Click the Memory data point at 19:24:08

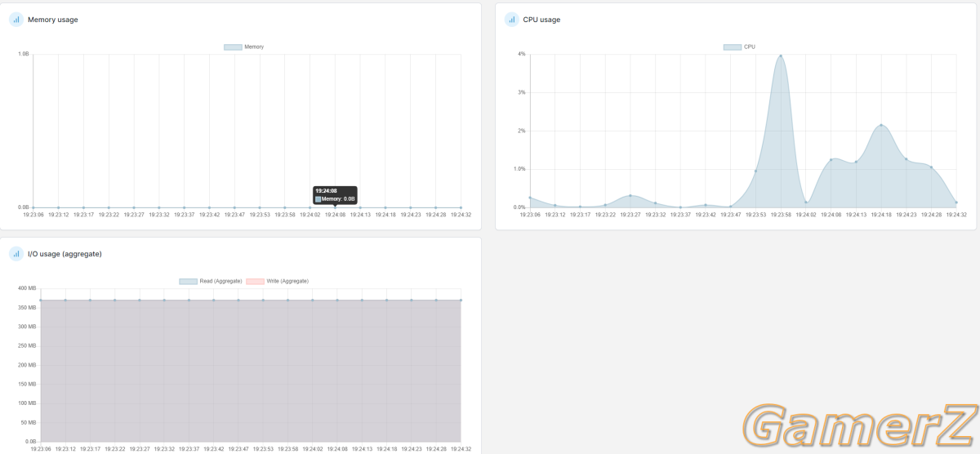(x=335, y=207)
